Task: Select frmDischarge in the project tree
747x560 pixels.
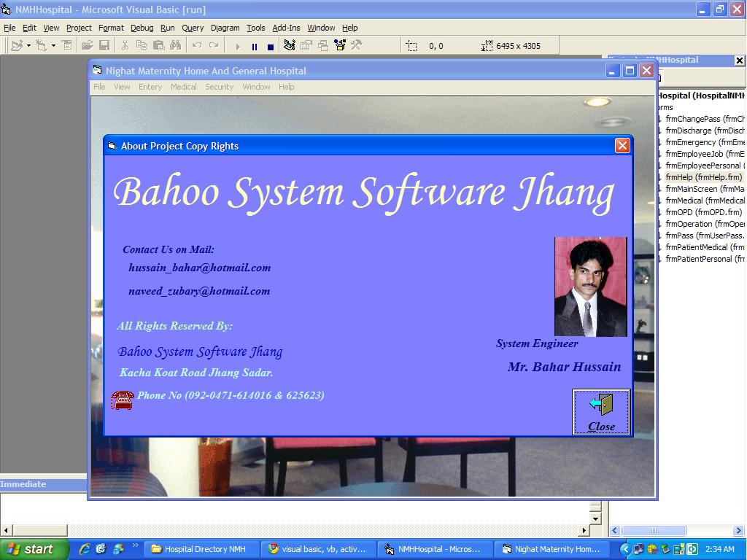Action: [x=704, y=131]
